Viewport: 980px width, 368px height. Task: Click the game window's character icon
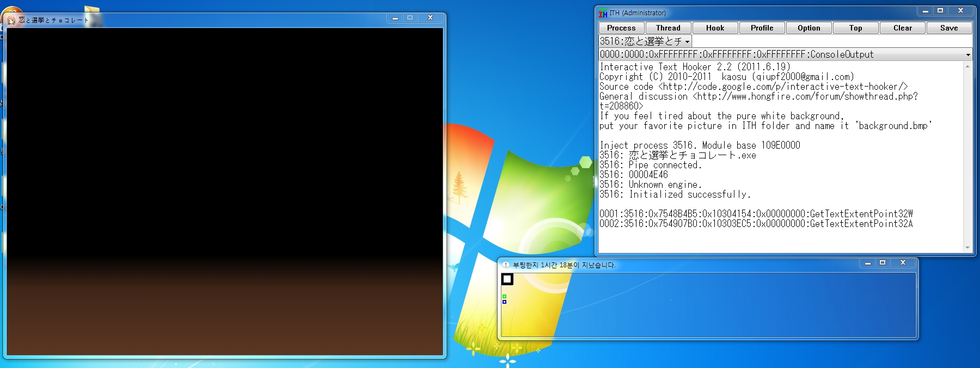pos(11,20)
